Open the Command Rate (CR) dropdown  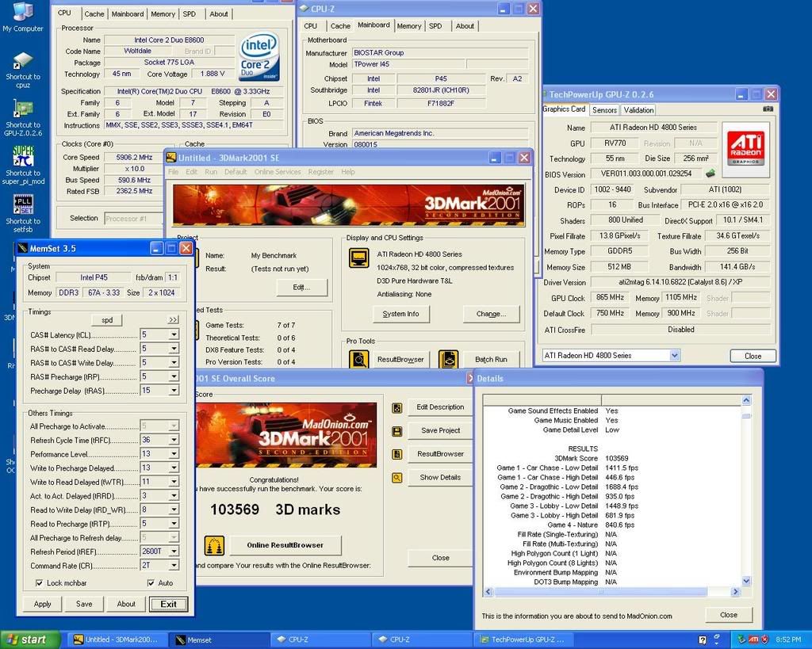coord(174,566)
